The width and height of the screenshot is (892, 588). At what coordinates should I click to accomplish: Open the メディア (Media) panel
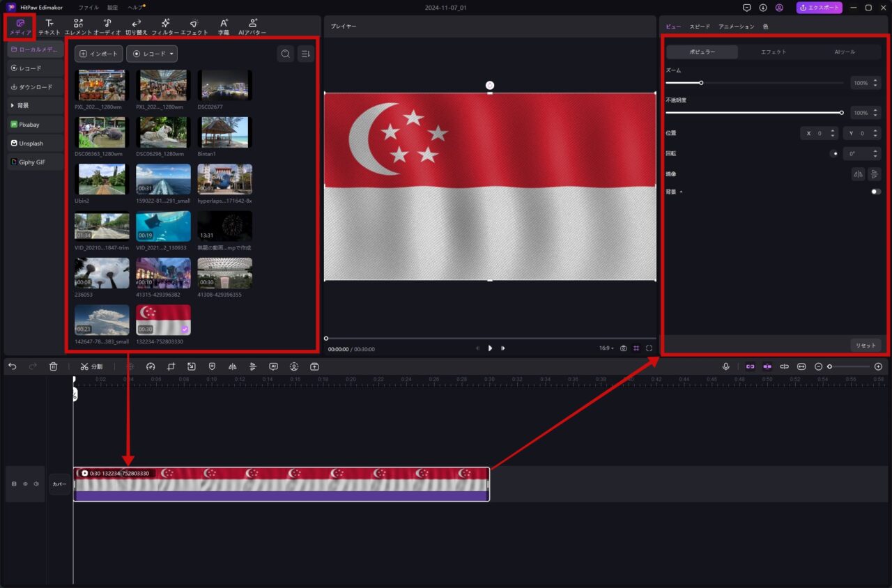click(20, 27)
